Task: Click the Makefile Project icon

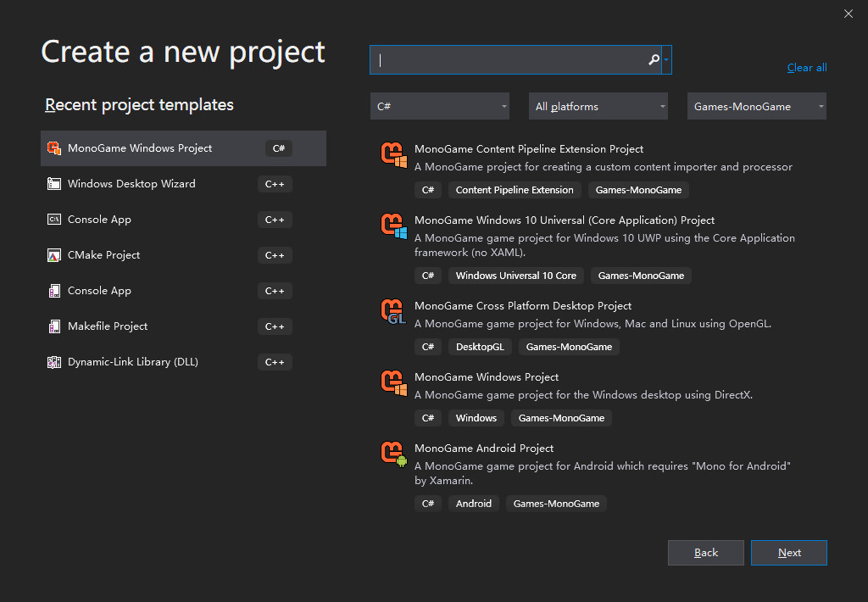Action: [54, 326]
